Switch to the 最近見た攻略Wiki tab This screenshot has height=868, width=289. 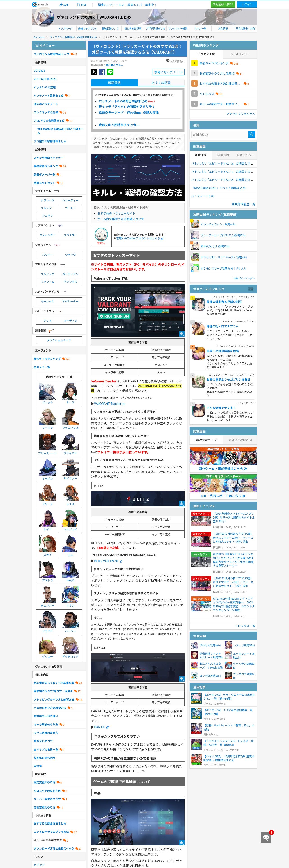coord(240,440)
